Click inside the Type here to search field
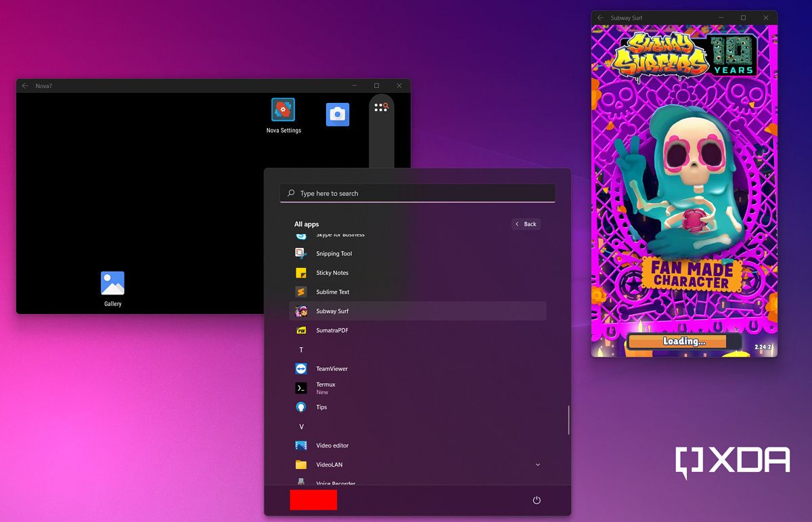This screenshot has height=522, width=812. [x=417, y=193]
